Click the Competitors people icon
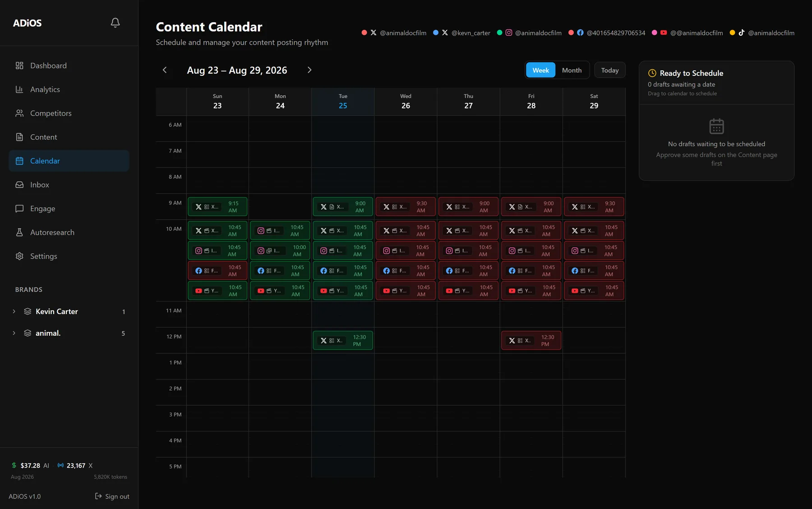812x509 pixels. [x=19, y=113]
